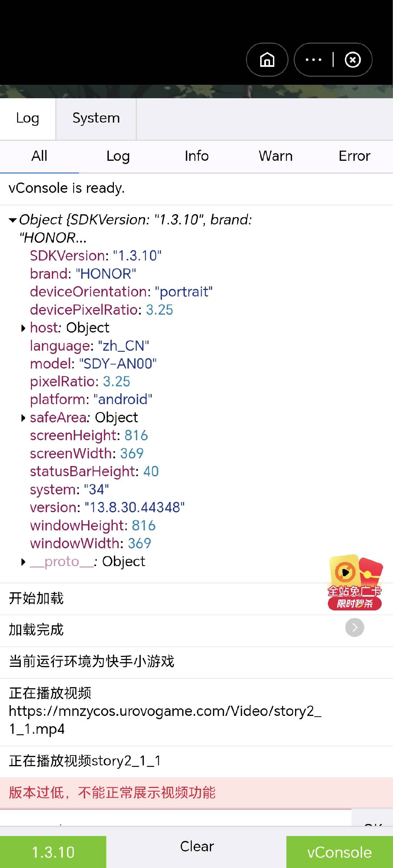Select the top-level Log tab
Screen dimensions: 393x868
click(28, 118)
